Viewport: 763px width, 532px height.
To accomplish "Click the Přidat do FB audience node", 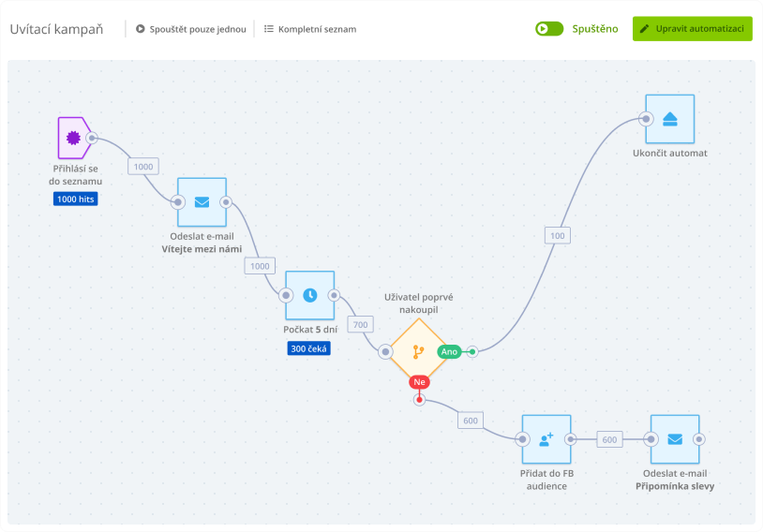I will pyautogui.click(x=546, y=439).
